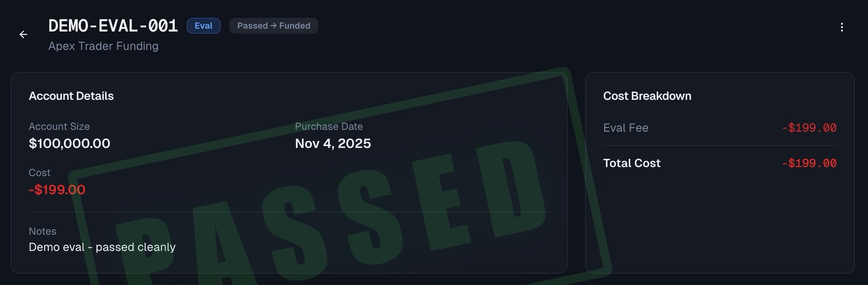The image size is (868, 285).
Task: Expand the Notes section
Action: (x=42, y=231)
